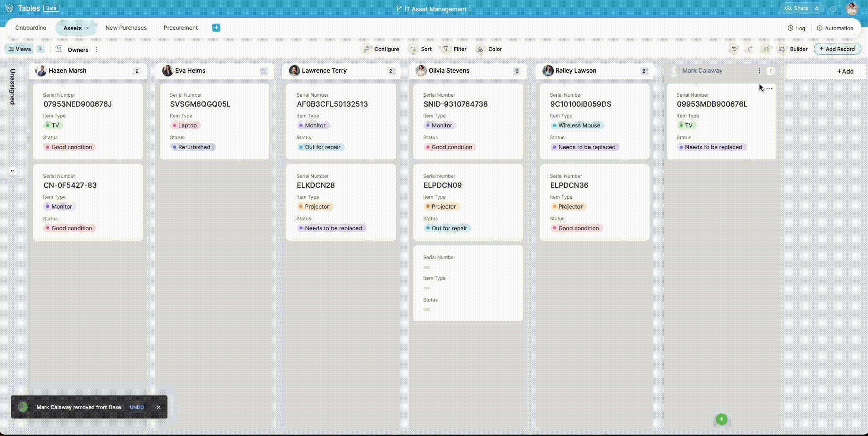Click Lawrence Terry's avatar
868x436 pixels.
(294, 71)
